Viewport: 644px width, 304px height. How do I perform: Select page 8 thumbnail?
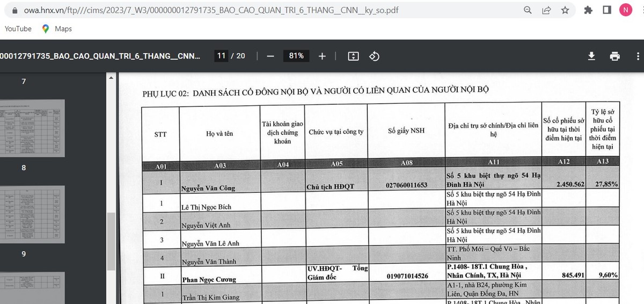(x=32, y=214)
